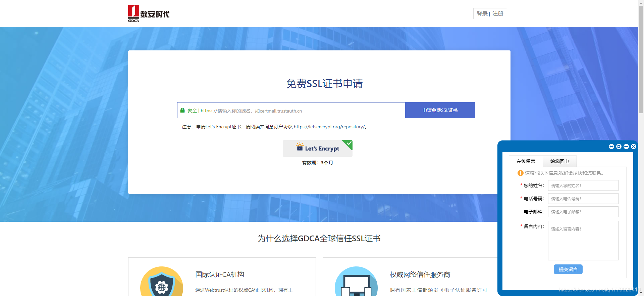
Task: Select the Let's Encrypt certificate card
Action: click(318, 149)
